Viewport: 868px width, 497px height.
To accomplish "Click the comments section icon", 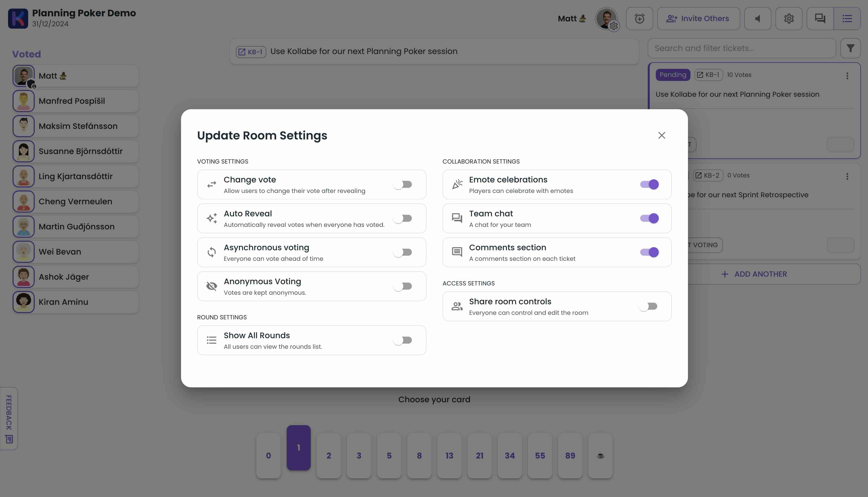I will 457,252.
